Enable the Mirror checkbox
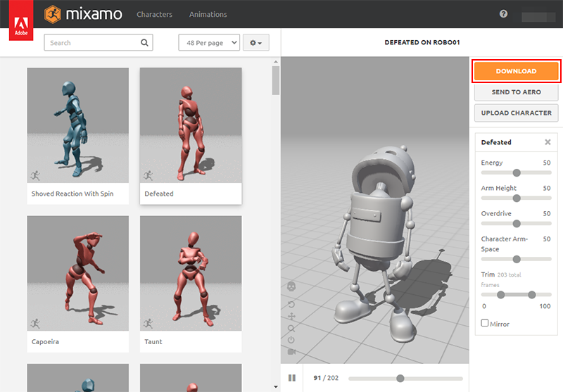 (485, 324)
